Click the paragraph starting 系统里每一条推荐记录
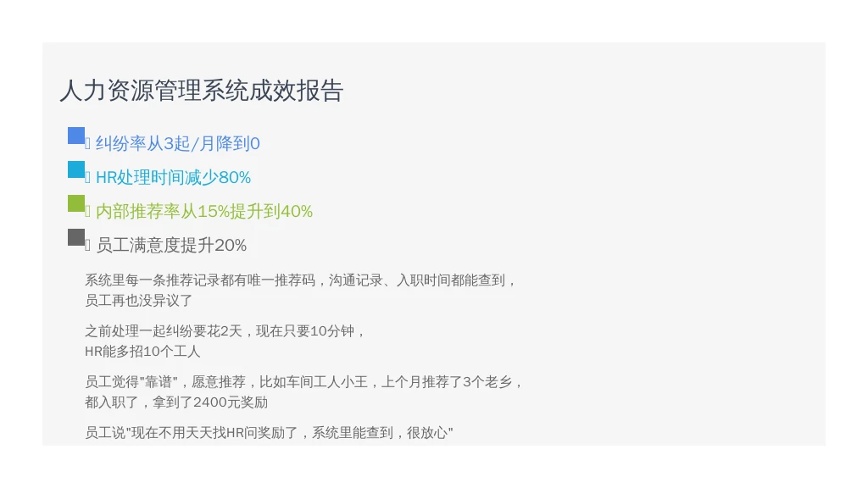 tap(301, 291)
